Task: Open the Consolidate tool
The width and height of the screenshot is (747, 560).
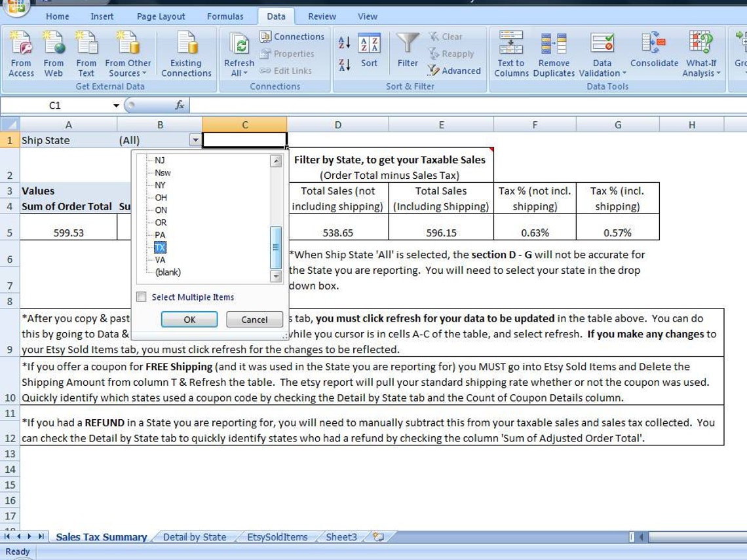Action: coord(653,52)
